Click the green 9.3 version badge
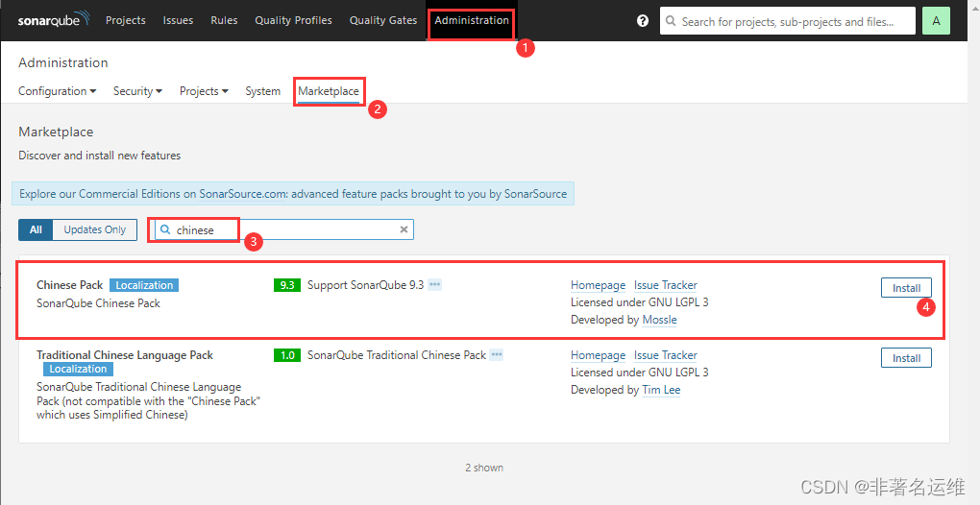This screenshot has height=505, width=980. 287,285
